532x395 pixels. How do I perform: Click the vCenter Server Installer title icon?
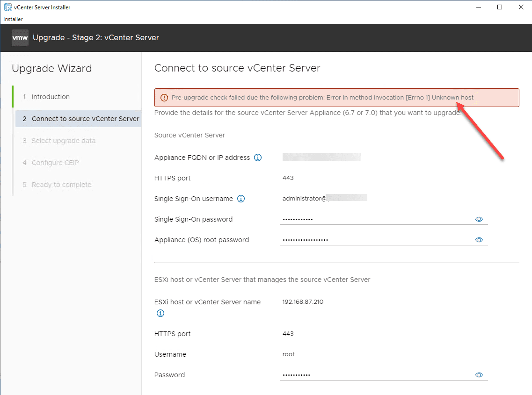[x=8, y=7]
